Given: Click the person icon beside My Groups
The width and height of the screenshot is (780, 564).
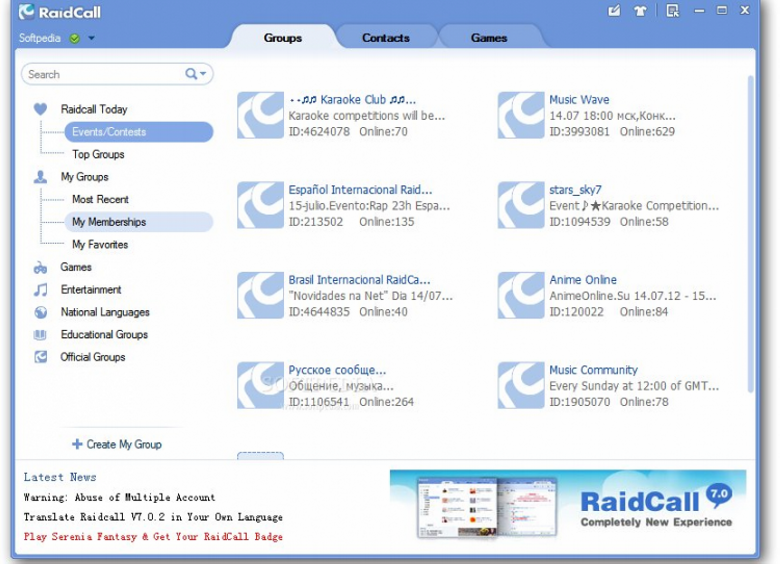Looking at the screenshot, I should click(x=40, y=177).
